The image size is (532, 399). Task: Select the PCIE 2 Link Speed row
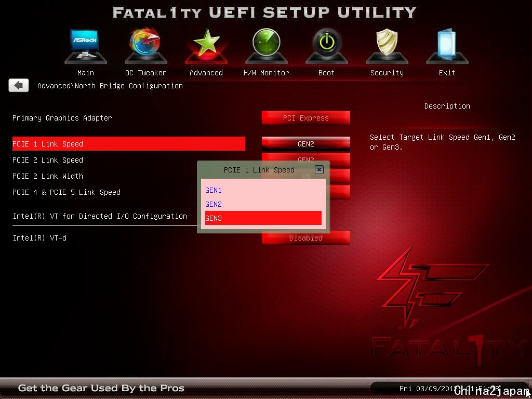coord(47,160)
